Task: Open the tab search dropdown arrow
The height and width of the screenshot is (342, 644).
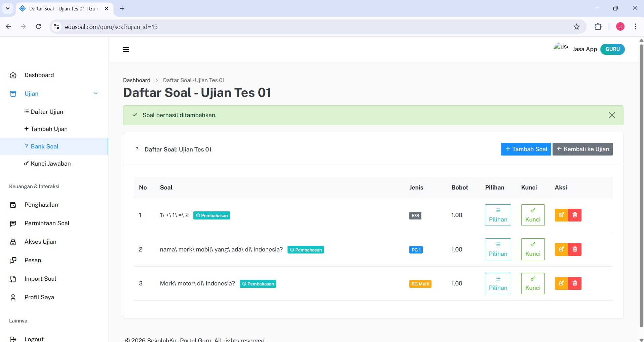Action: click(8, 8)
